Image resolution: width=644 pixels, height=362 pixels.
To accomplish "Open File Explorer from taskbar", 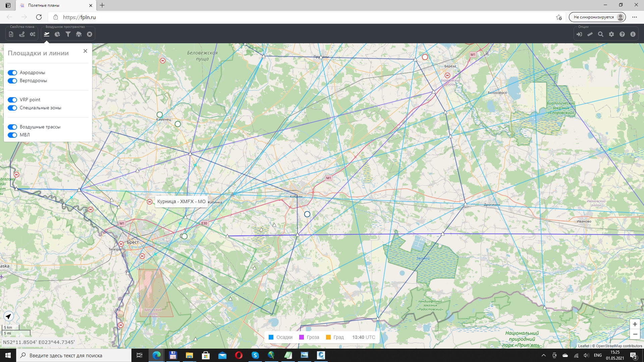I will (189, 355).
